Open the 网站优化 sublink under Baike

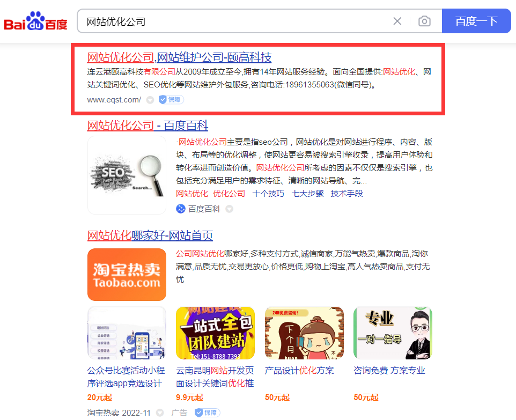point(192,194)
